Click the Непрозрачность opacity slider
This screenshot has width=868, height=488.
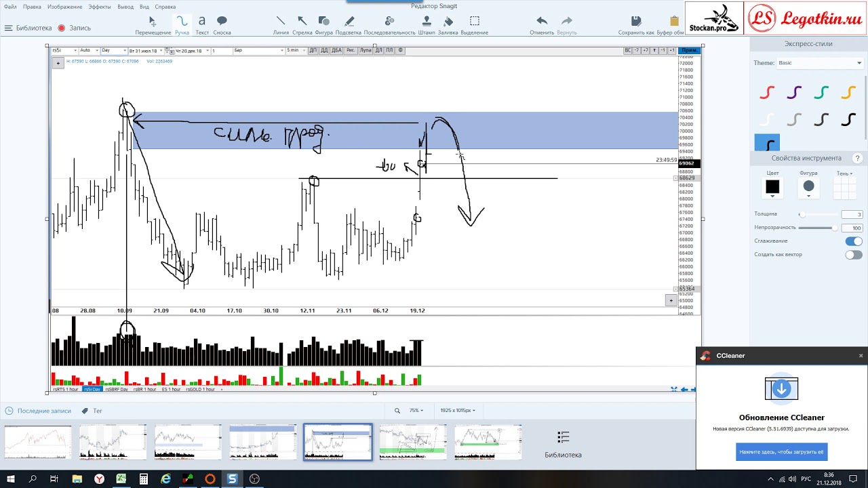818,228
